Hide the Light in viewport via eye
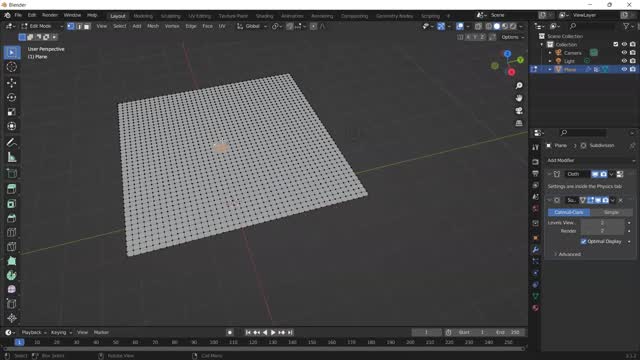The image size is (640, 360). [x=624, y=61]
